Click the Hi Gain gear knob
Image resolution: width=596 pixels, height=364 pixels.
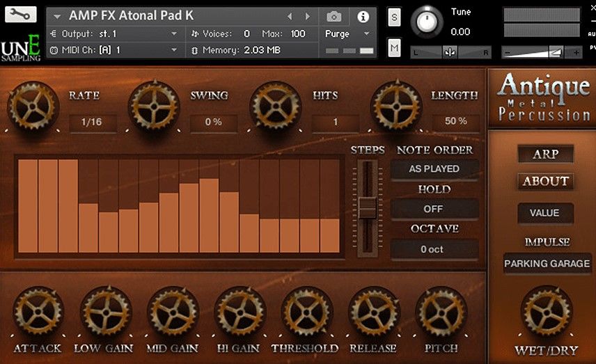pos(240,312)
